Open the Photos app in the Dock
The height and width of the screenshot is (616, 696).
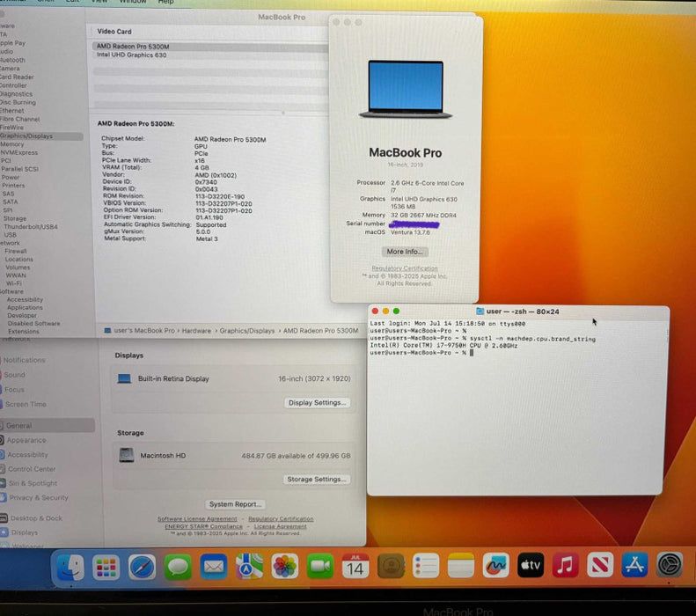click(x=284, y=567)
